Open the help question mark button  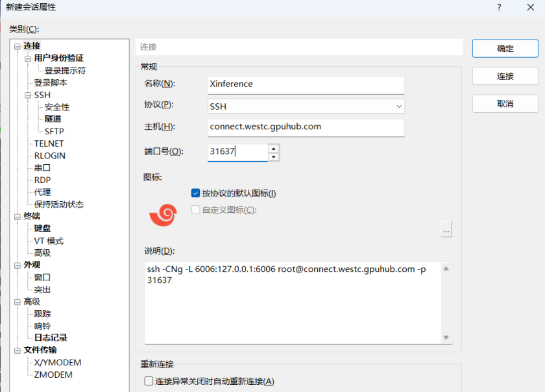(x=499, y=7)
